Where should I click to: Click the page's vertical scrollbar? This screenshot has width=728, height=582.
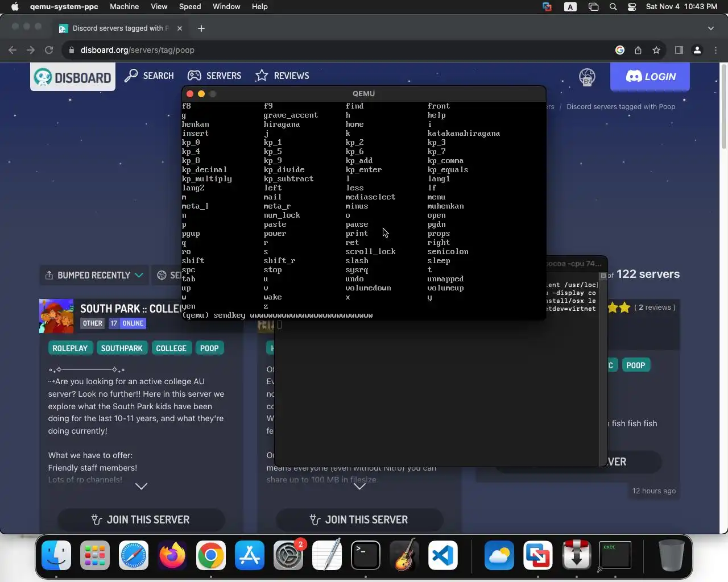coord(723,107)
